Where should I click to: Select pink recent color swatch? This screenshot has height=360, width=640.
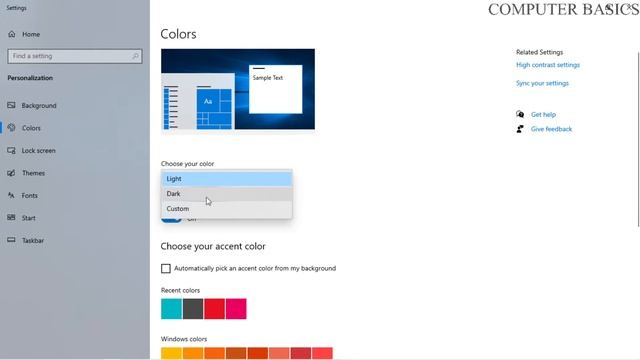click(236, 309)
